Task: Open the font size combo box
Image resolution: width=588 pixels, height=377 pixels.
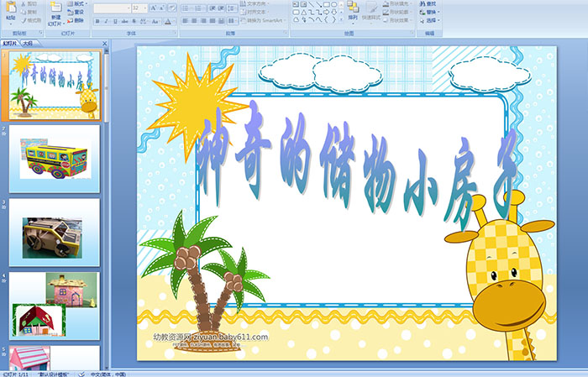Action: click(139, 8)
